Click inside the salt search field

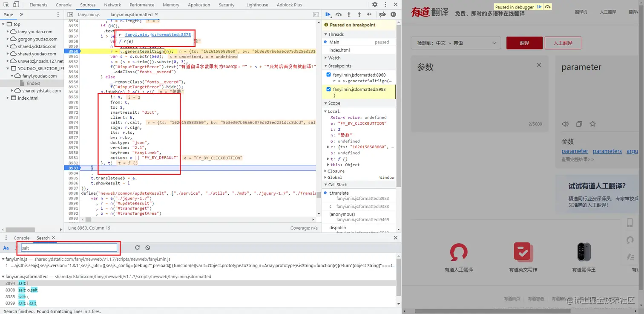click(x=69, y=248)
